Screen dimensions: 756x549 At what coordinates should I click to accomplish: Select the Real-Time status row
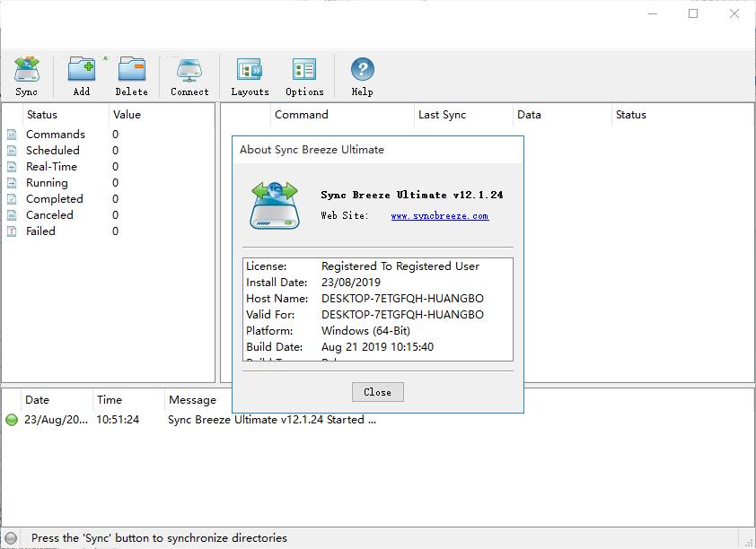click(51, 167)
